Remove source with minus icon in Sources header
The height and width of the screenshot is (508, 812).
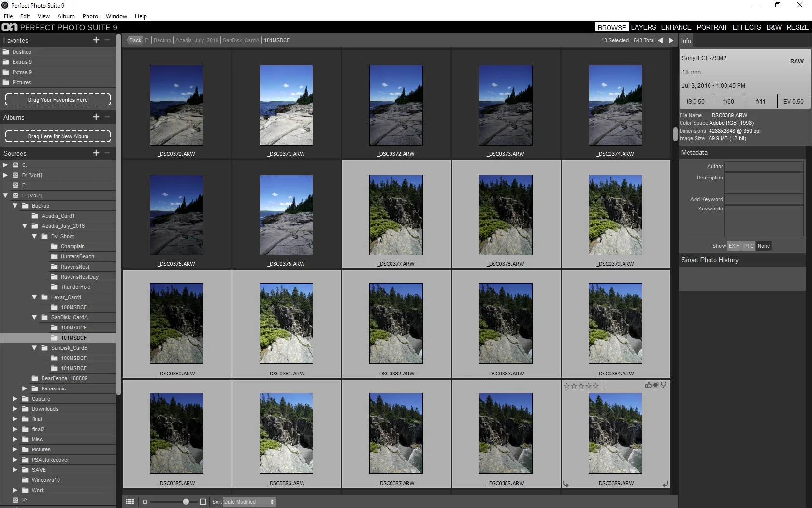coord(107,153)
